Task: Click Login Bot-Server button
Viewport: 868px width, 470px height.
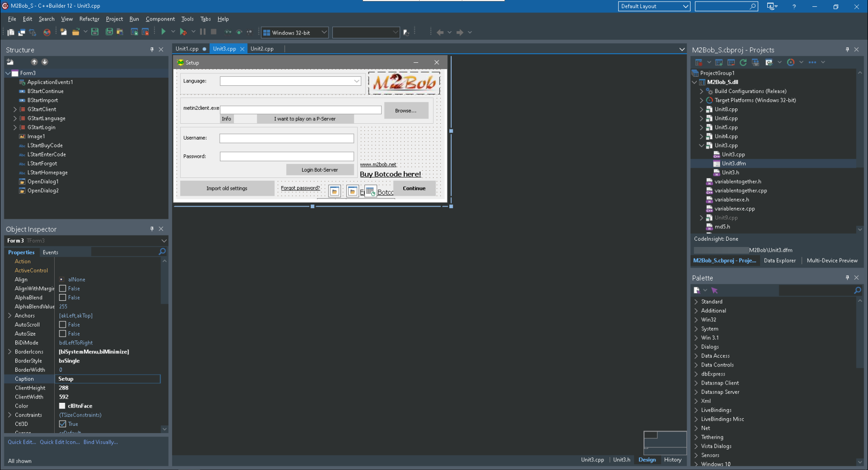Action: point(319,170)
